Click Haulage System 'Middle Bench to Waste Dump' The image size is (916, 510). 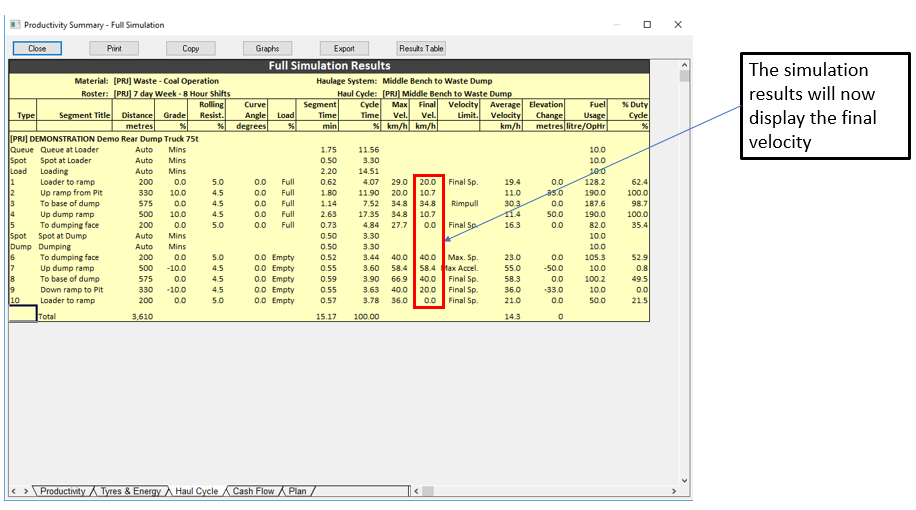coord(437,81)
